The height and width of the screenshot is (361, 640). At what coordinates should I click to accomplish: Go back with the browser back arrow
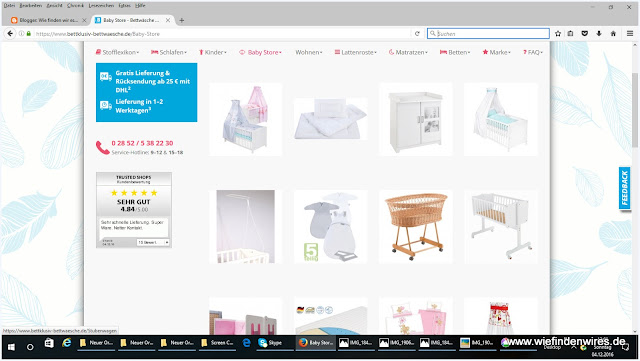coord(10,33)
